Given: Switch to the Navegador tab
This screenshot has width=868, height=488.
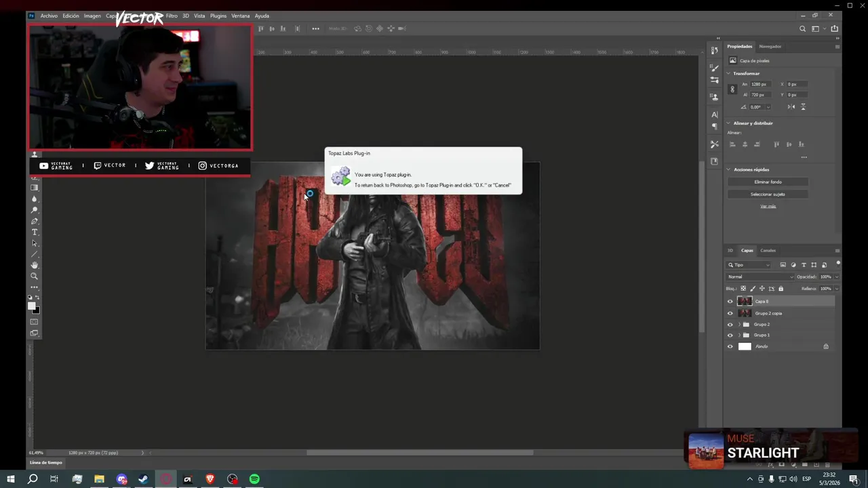Looking at the screenshot, I should (x=770, y=46).
